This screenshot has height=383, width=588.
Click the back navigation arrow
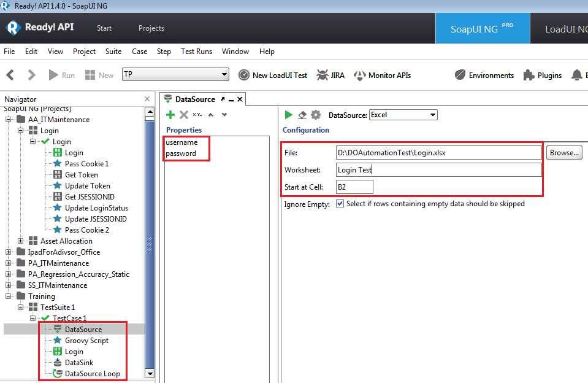(x=10, y=75)
